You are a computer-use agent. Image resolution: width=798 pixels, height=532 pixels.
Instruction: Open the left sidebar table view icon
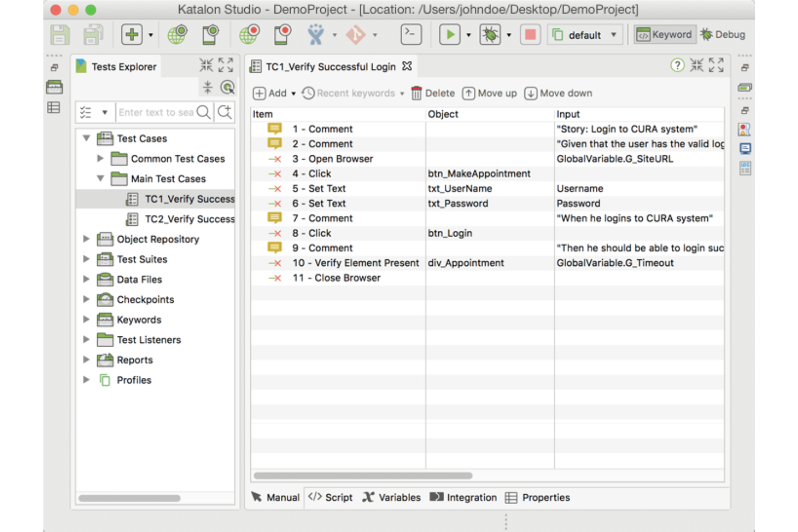[x=54, y=107]
